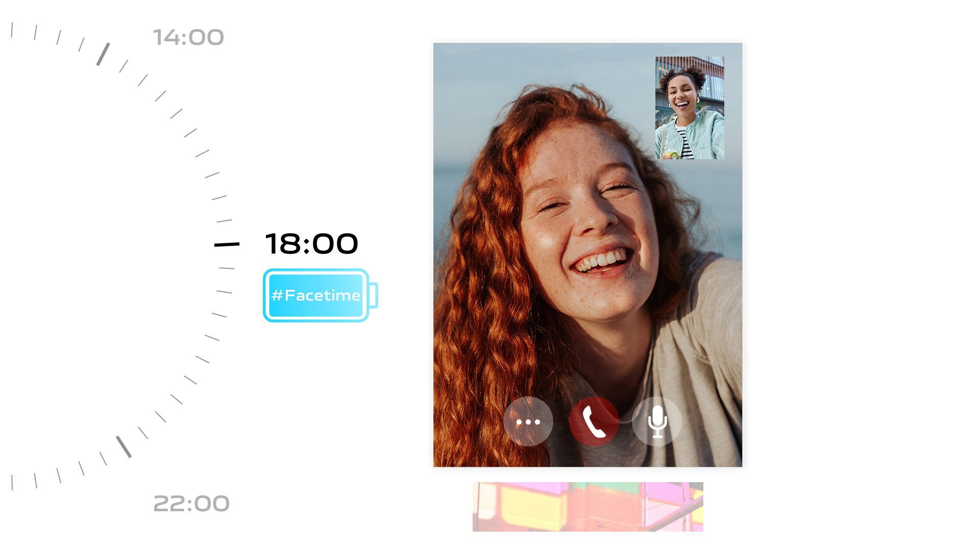Open the colorful image strip below the call
Screen dimensions: 980x549
tap(587, 507)
